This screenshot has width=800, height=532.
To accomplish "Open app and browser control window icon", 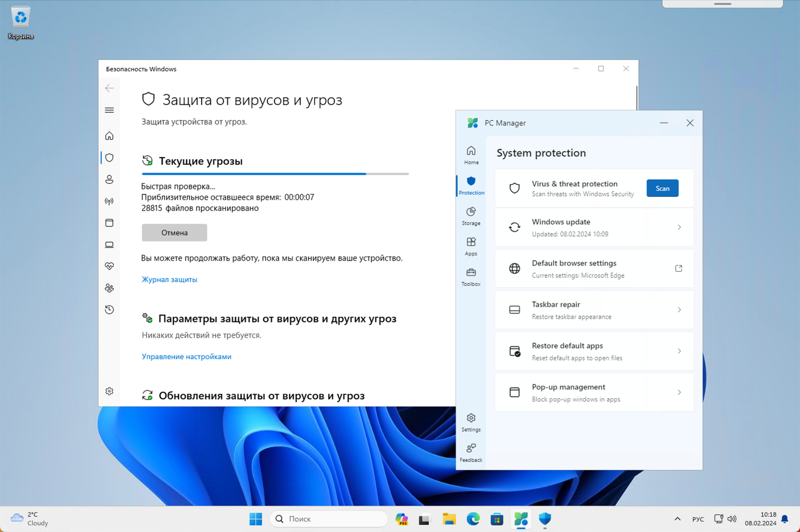I will coord(109,223).
